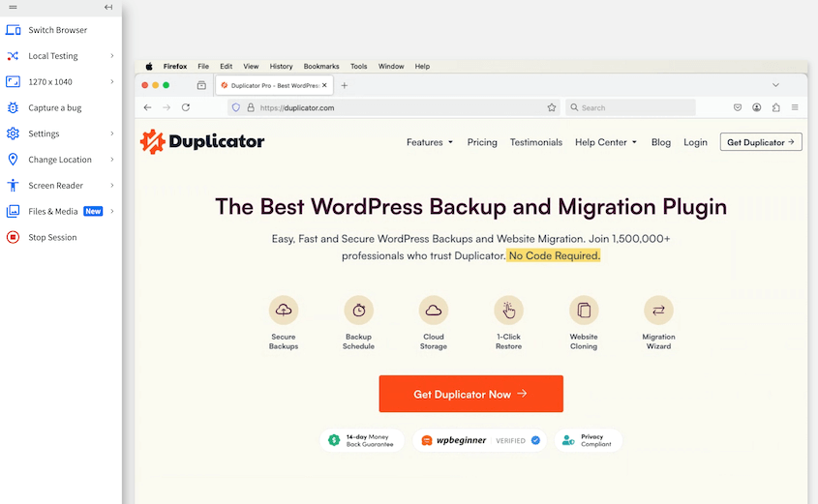Open the Window menu
This screenshot has width=818, height=504.
click(391, 66)
